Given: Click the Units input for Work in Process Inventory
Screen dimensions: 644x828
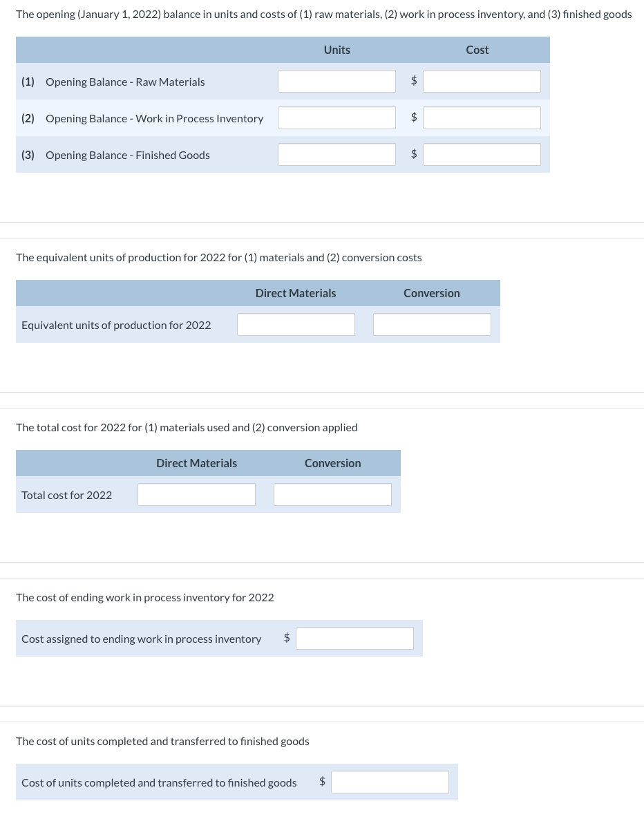Looking at the screenshot, I should click(337, 117).
